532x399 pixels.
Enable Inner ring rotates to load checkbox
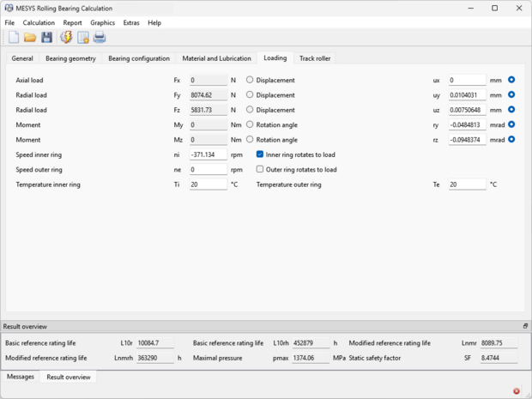tap(260, 154)
